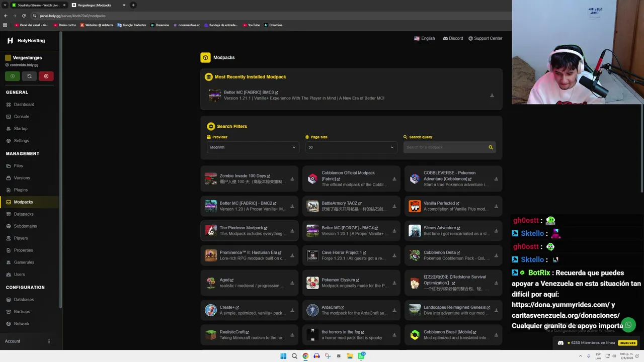This screenshot has height=362, width=644.
Task: Open Gamerules in the sidebar
Action: 24,262
